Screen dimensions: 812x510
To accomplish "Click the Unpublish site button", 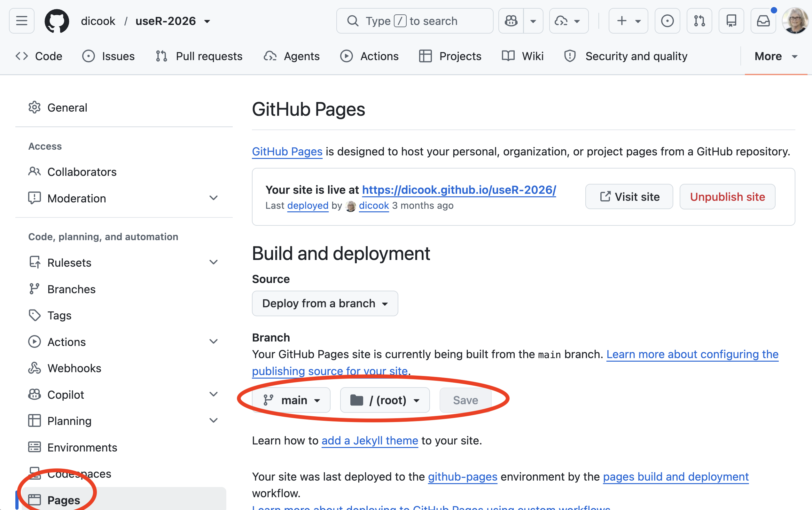I will [x=727, y=197].
